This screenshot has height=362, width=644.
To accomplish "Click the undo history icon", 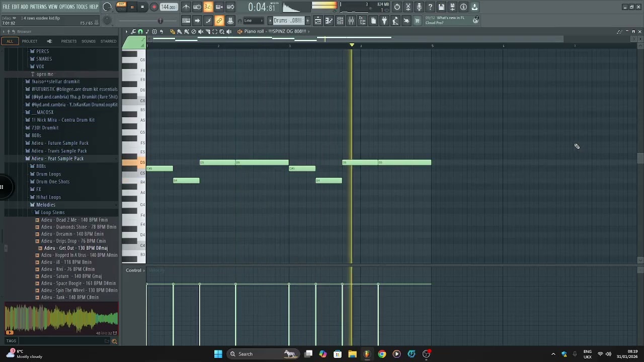I will [x=397, y=7].
